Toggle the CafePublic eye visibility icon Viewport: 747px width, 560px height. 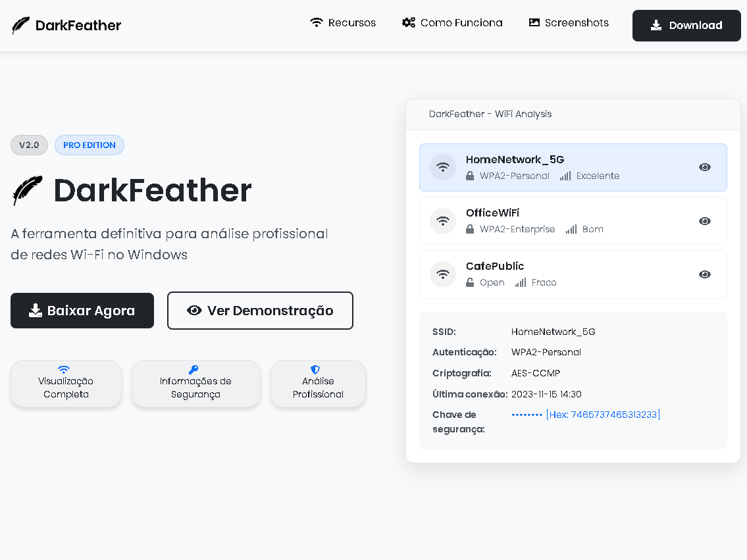704,274
